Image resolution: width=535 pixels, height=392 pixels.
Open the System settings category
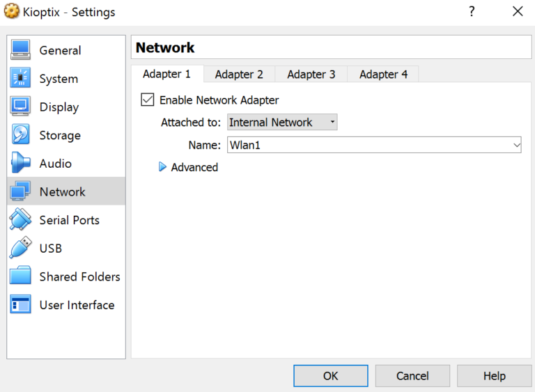coord(66,79)
